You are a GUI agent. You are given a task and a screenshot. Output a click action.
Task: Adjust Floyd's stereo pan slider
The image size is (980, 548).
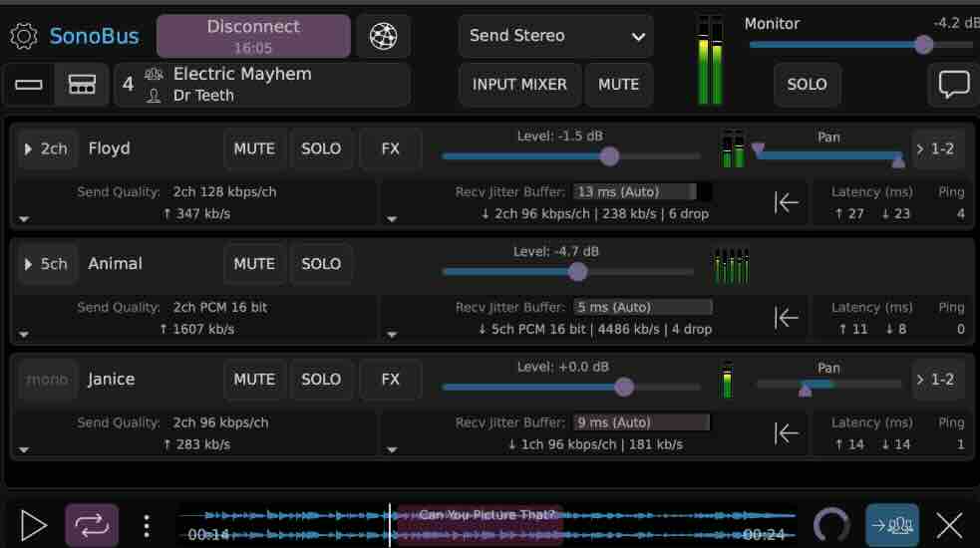click(828, 155)
